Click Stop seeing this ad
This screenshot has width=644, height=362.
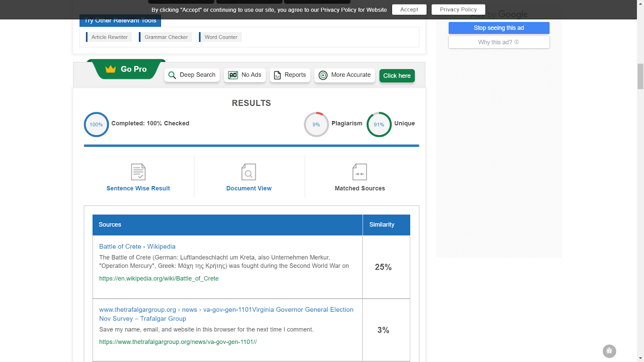499,28
